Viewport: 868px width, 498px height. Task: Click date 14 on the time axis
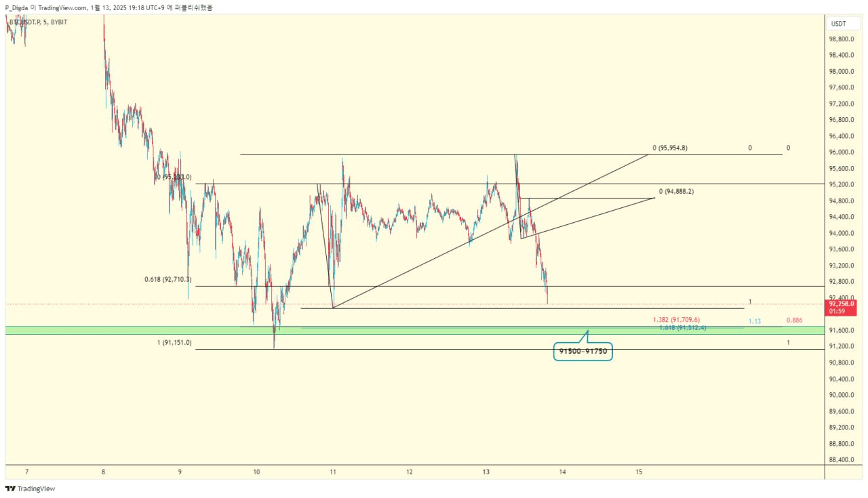pos(563,471)
